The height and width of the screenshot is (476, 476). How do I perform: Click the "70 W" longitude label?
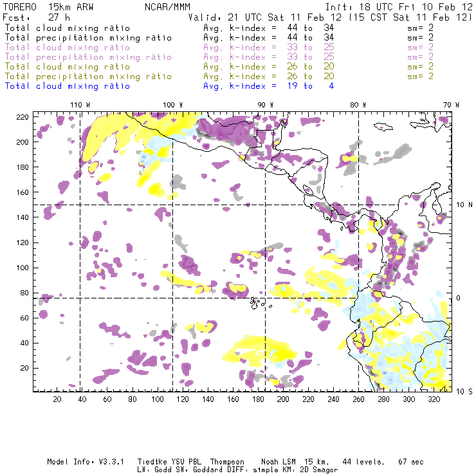coord(452,104)
